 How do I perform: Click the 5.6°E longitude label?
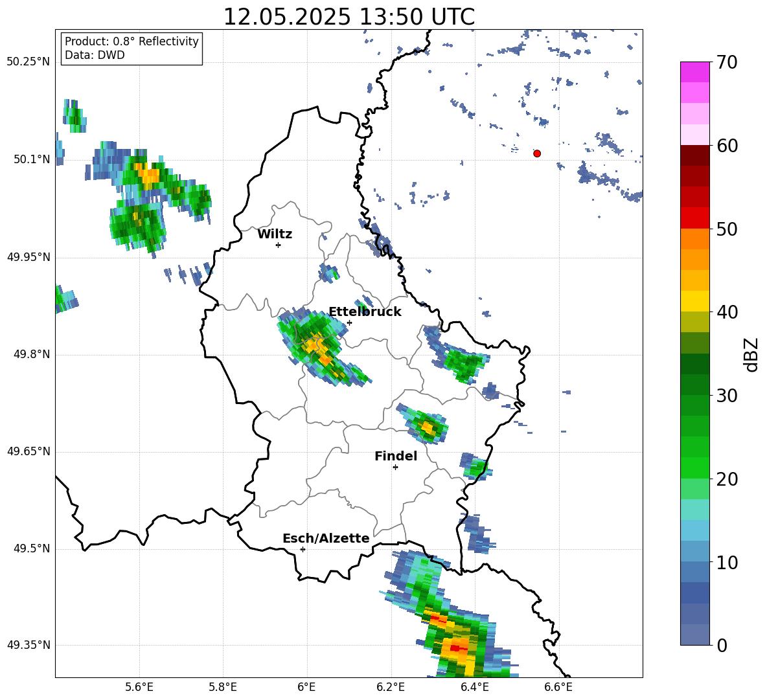[x=139, y=687]
